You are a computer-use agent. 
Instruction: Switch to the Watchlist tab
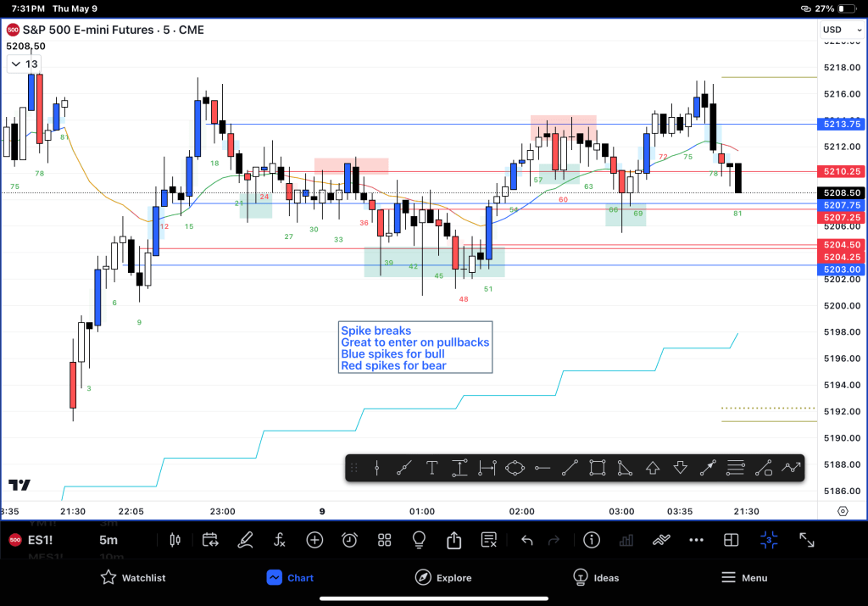pos(133,578)
